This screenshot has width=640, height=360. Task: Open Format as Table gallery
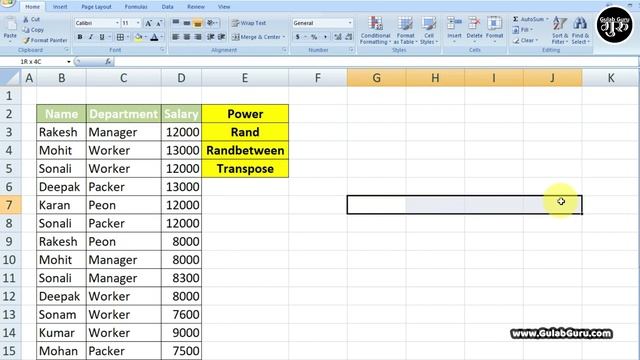[x=405, y=30]
